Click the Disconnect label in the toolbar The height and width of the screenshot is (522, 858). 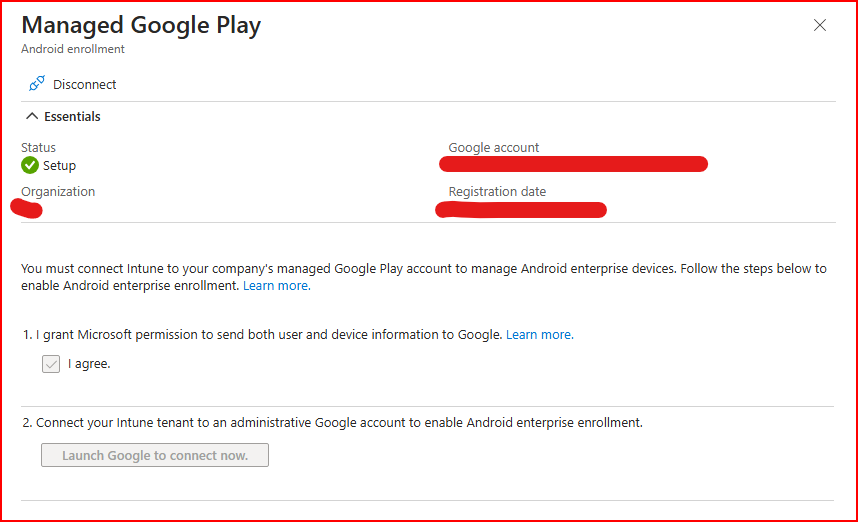[84, 84]
